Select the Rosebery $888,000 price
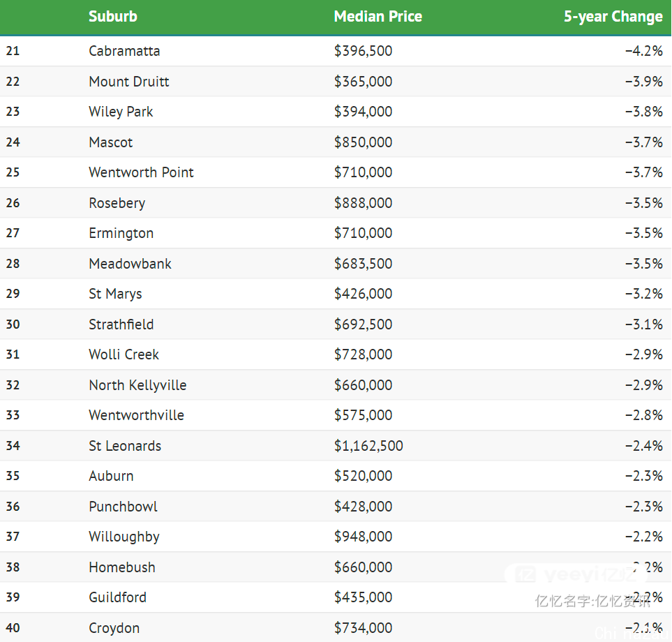 pos(363,202)
